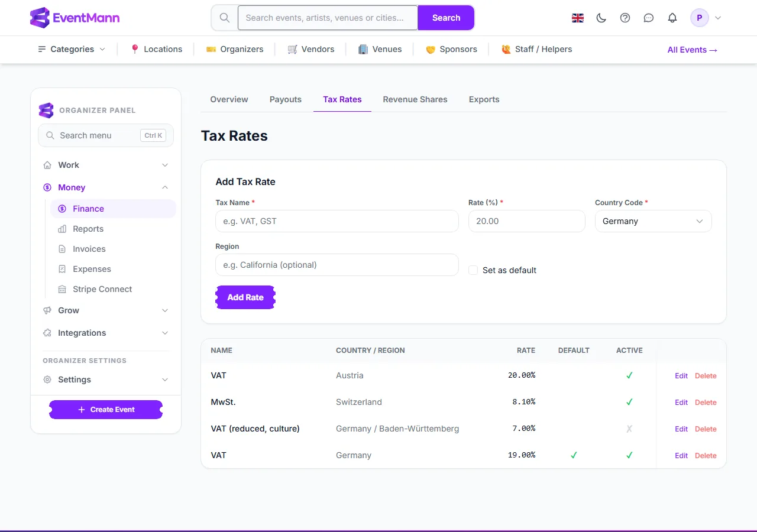Open Staff / Helpers in nav bar
Image resolution: width=757 pixels, height=532 pixels.
[x=536, y=49]
